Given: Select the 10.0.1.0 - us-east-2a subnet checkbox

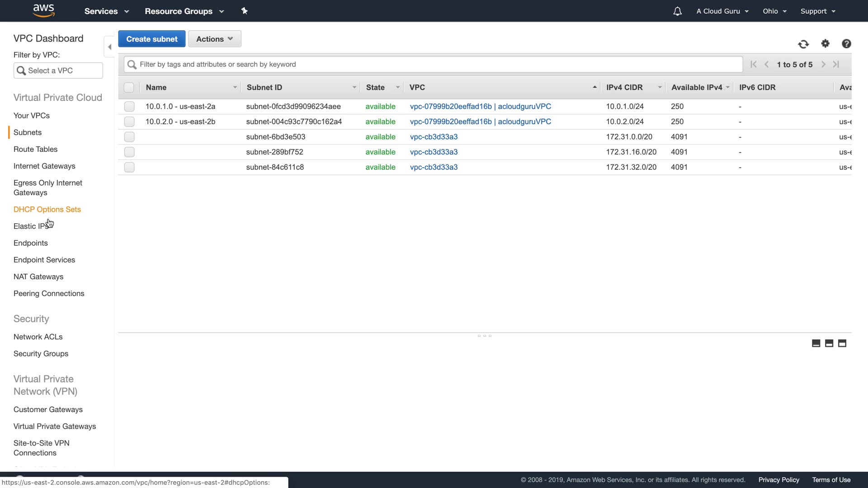Looking at the screenshot, I should point(129,107).
